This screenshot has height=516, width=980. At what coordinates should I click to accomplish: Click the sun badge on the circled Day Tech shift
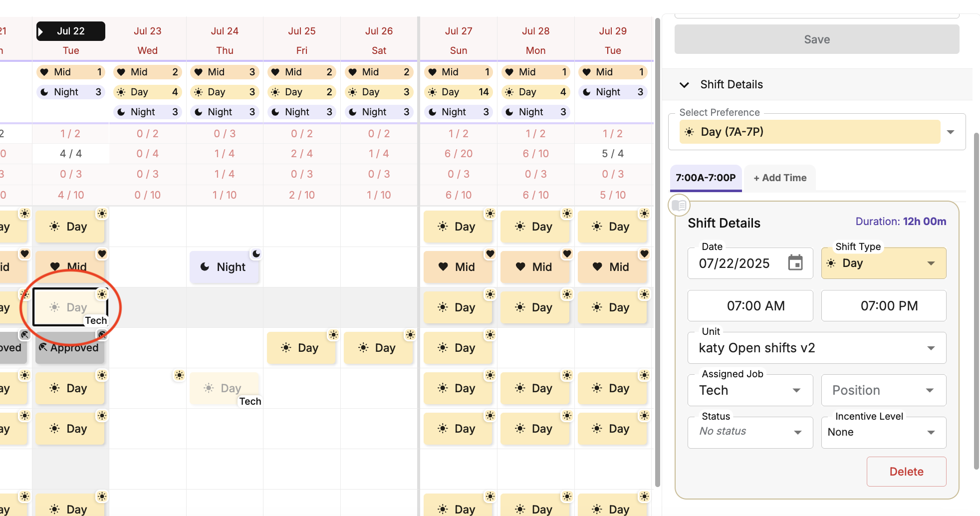(103, 294)
